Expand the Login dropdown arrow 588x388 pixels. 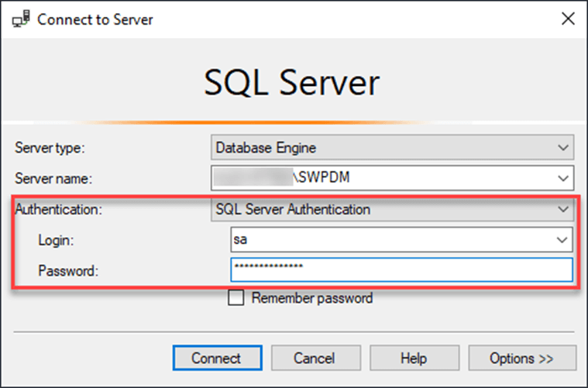(x=562, y=239)
